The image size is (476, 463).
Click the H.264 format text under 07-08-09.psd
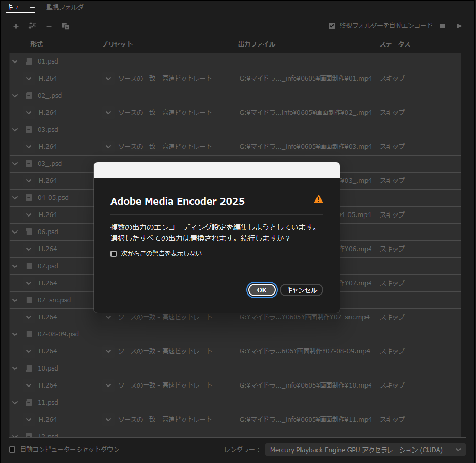pyautogui.click(x=47, y=351)
